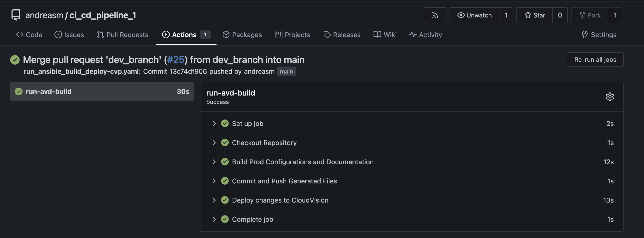The height and width of the screenshot is (238, 644).
Task: Open the Releases tab
Action: [342, 35]
